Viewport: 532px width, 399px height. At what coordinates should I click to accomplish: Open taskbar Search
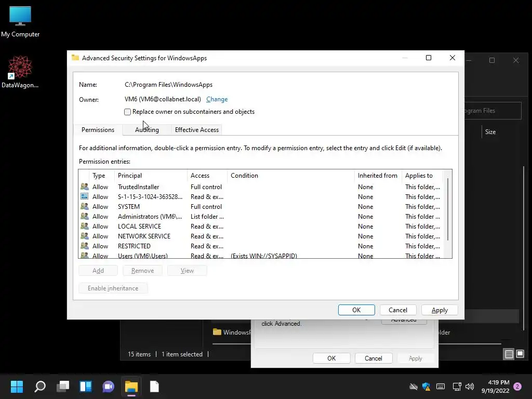[x=39, y=387]
